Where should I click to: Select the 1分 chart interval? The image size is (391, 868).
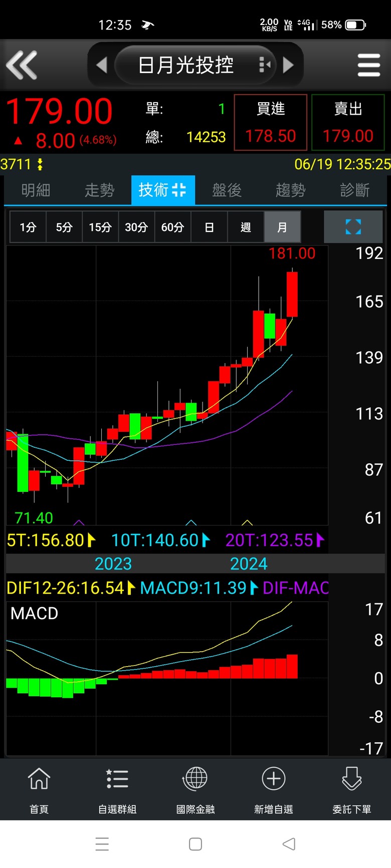pos(28,227)
